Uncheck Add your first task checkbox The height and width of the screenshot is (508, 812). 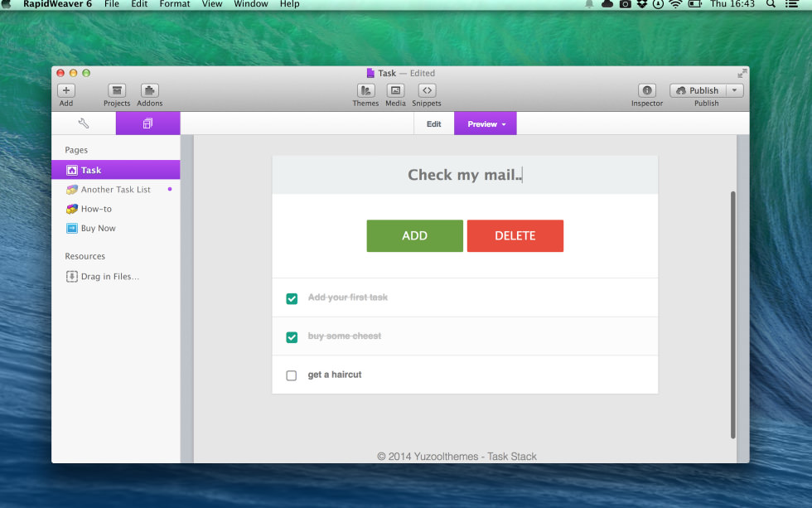(x=292, y=298)
